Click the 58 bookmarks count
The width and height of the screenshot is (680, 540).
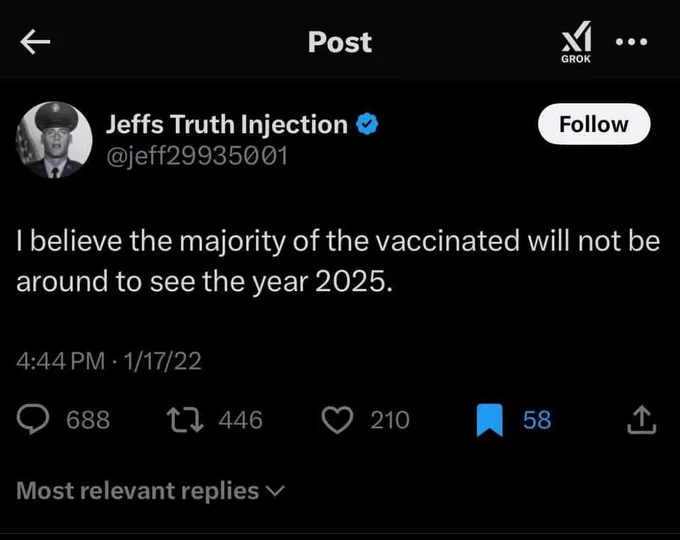[537, 420]
